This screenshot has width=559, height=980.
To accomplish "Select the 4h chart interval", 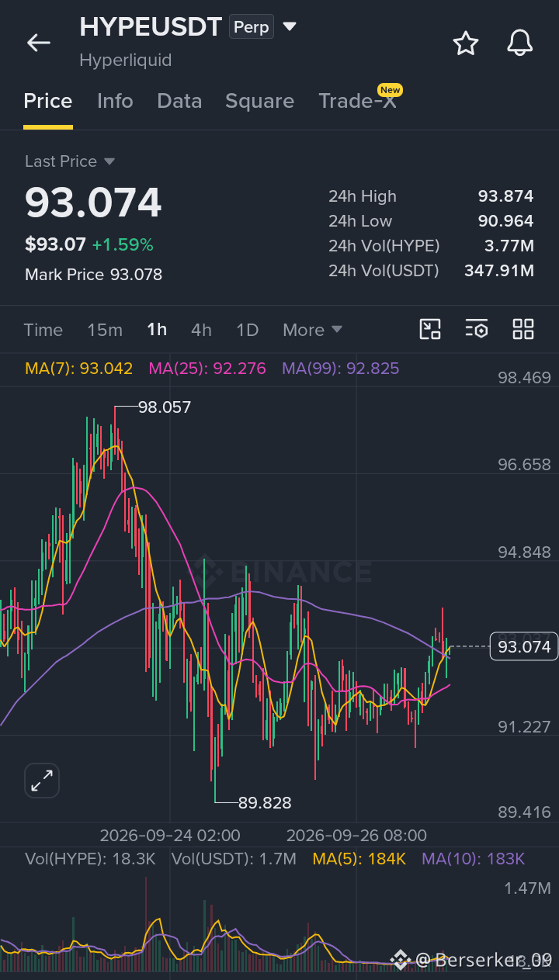I will (201, 330).
